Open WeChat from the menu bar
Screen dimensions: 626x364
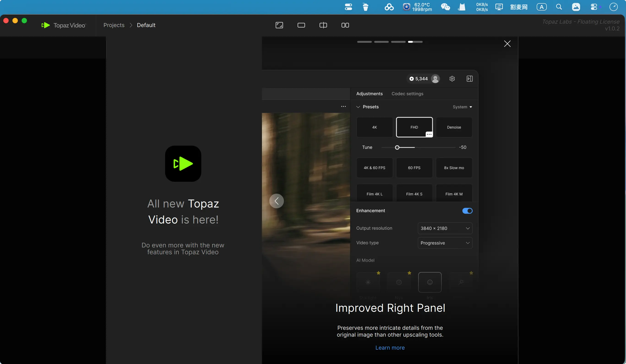coord(445,7)
